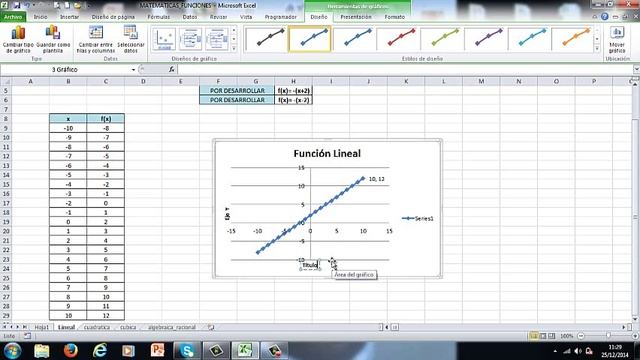Viewport: 640px width, 360px height.
Task: Click Guardar como plantilla icon
Action: (x=53, y=39)
